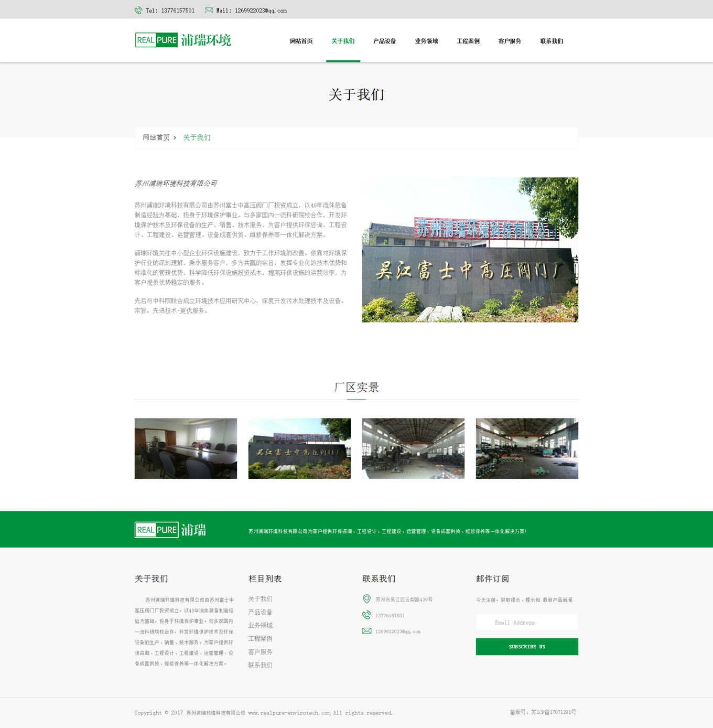This screenshot has height=728, width=713.
Task: Click the footer email envelope icon
Action: 366,631
